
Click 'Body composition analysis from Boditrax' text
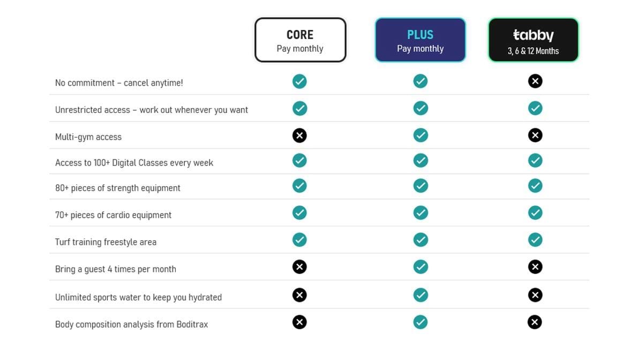[131, 324]
